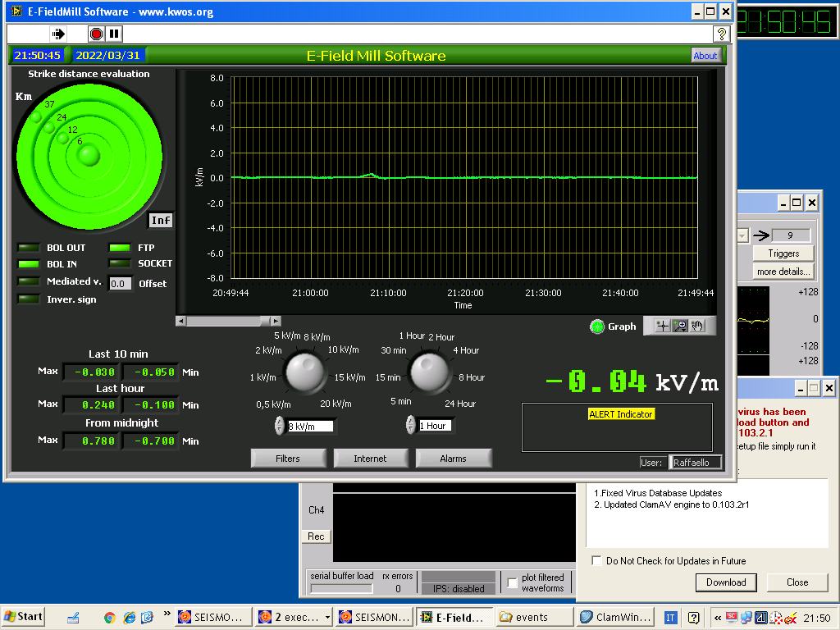Switch to the events folder taskbar item
Image resolution: width=840 pixels, height=630 pixels.
pyautogui.click(x=533, y=617)
